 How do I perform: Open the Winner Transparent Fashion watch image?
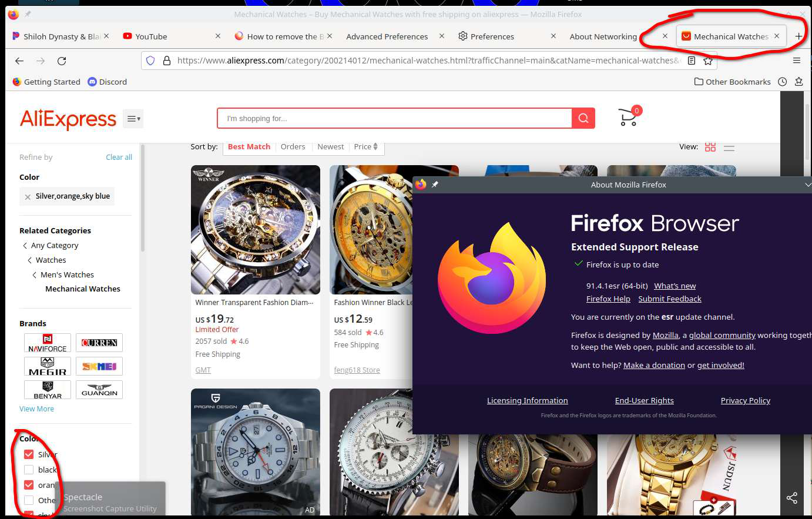pyautogui.click(x=256, y=230)
